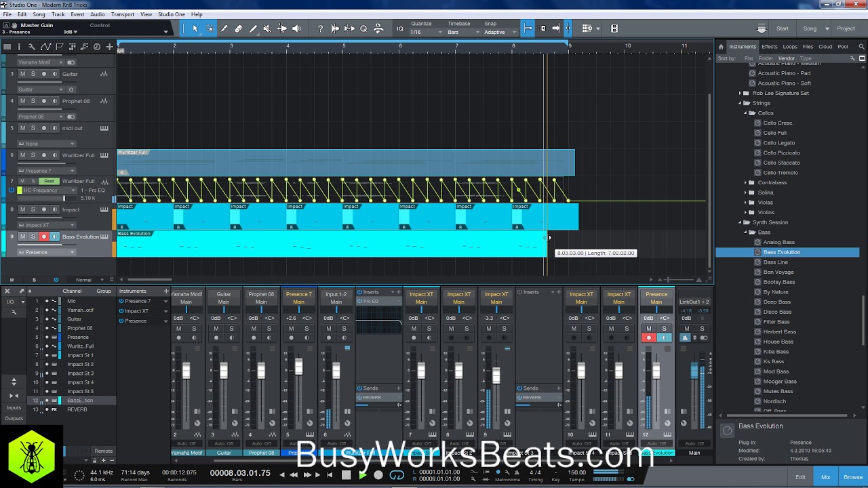Viewport: 868px width, 488px height.
Task: Toggle the transport Loop button
Action: (x=397, y=475)
